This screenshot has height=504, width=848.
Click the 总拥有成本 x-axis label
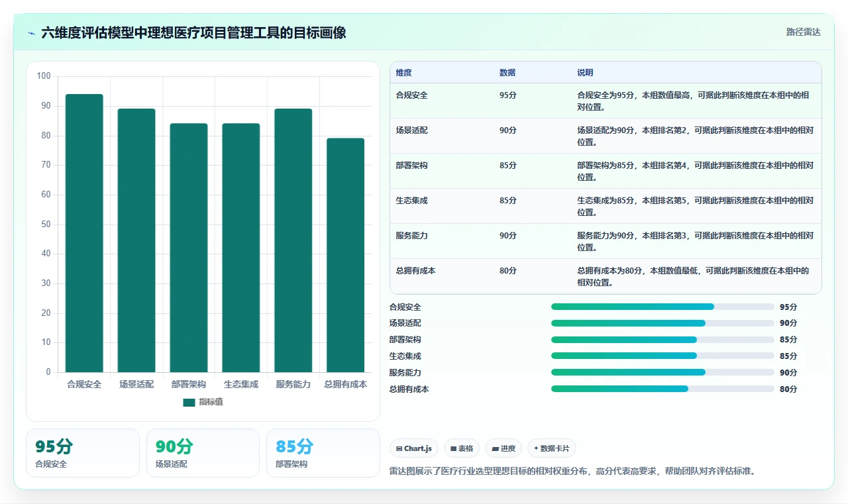click(346, 384)
